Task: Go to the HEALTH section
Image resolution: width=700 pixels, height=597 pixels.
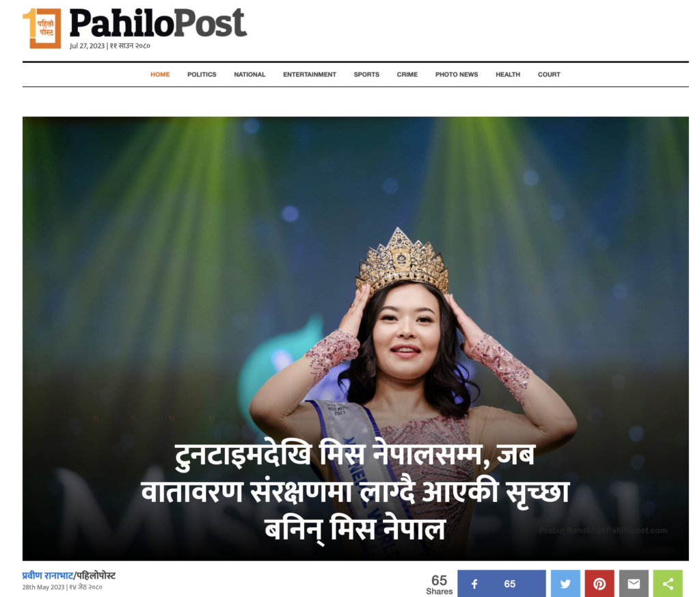Action: click(508, 75)
